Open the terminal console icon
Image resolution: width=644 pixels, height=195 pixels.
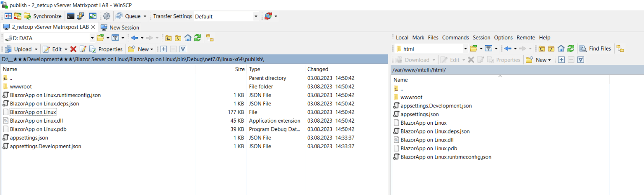(71, 16)
